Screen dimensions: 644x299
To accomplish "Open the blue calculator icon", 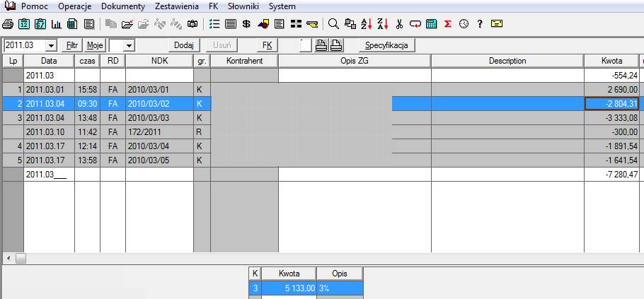I will click(431, 23).
